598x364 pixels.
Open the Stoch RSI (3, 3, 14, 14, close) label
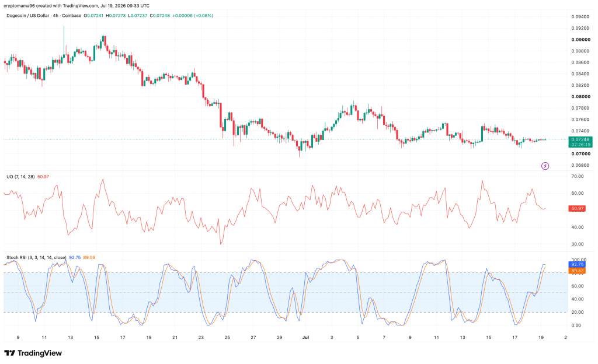tap(36, 257)
